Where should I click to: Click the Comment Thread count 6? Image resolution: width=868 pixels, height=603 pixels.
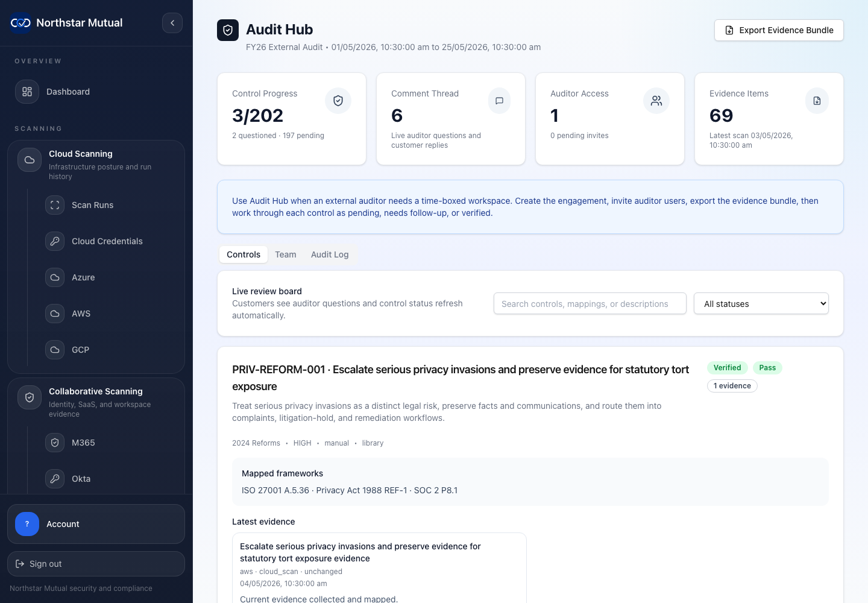pos(397,115)
